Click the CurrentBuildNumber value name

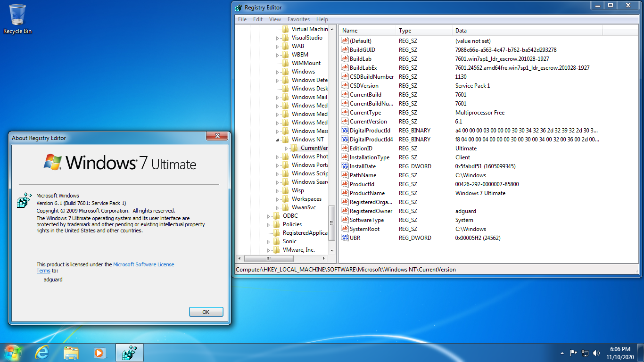372,103
